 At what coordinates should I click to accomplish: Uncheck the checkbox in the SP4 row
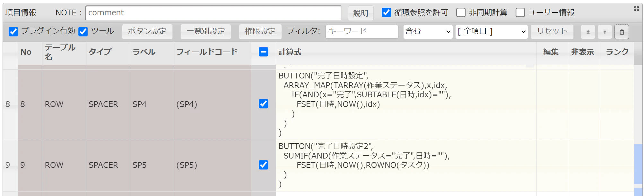pos(263,104)
